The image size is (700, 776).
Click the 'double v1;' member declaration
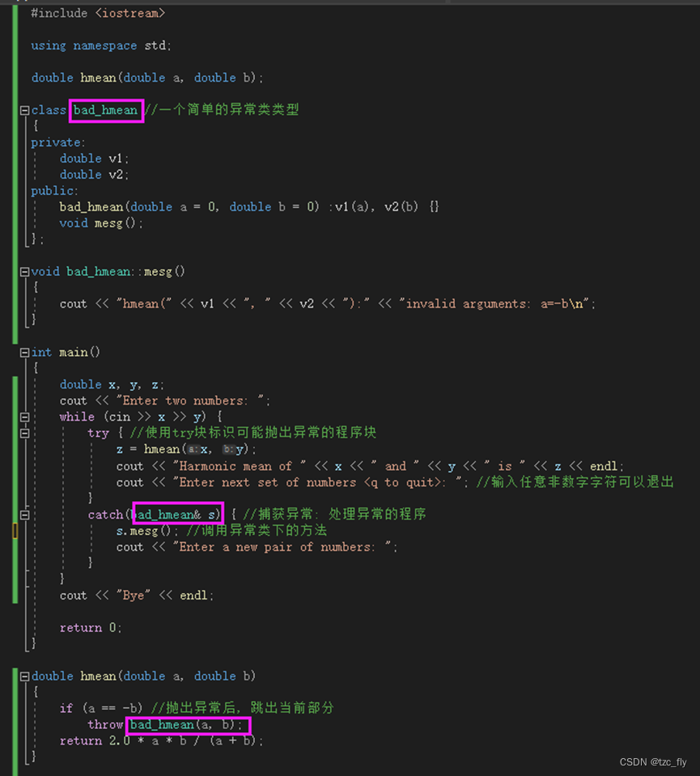click(x=95, y=159)
